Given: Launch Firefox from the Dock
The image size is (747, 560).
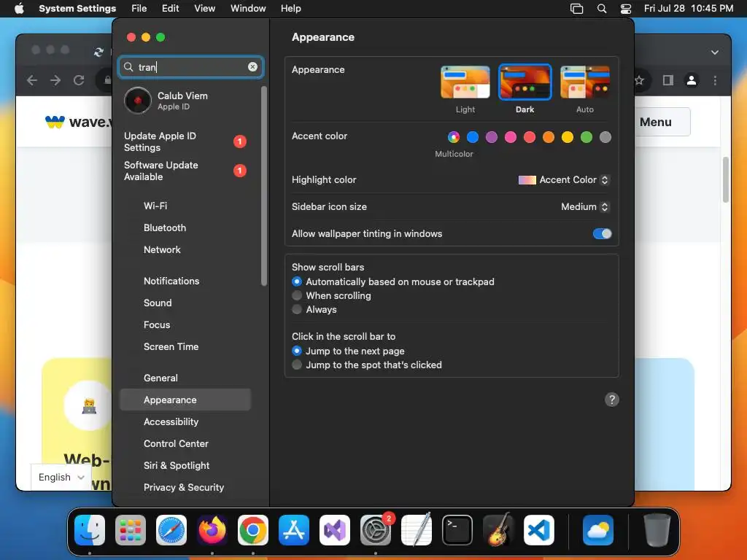Looking at the screenshot, I should (x=212, y=530).
